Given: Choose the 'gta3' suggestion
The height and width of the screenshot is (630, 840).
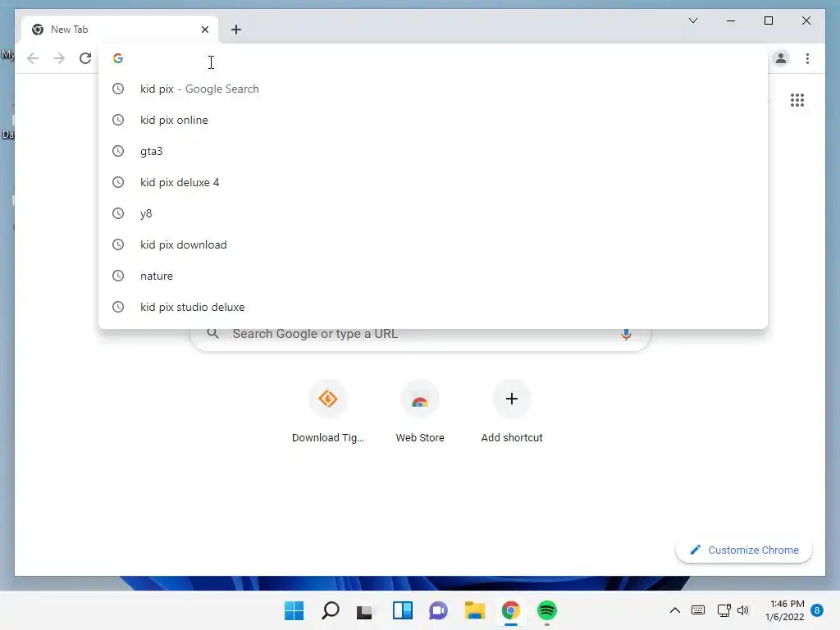Looking at the screenshot, I should click(433, 151).
